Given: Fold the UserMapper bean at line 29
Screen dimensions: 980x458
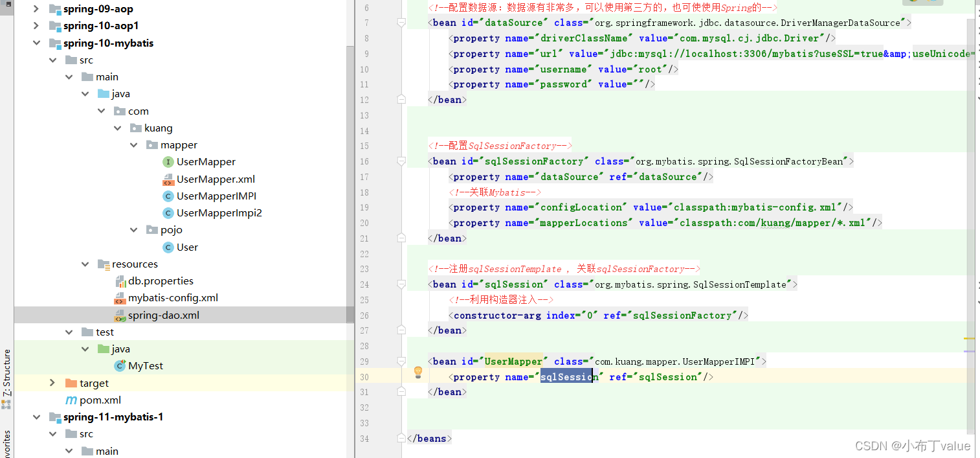Looking at the screenshot, I should tap(401, 361).
